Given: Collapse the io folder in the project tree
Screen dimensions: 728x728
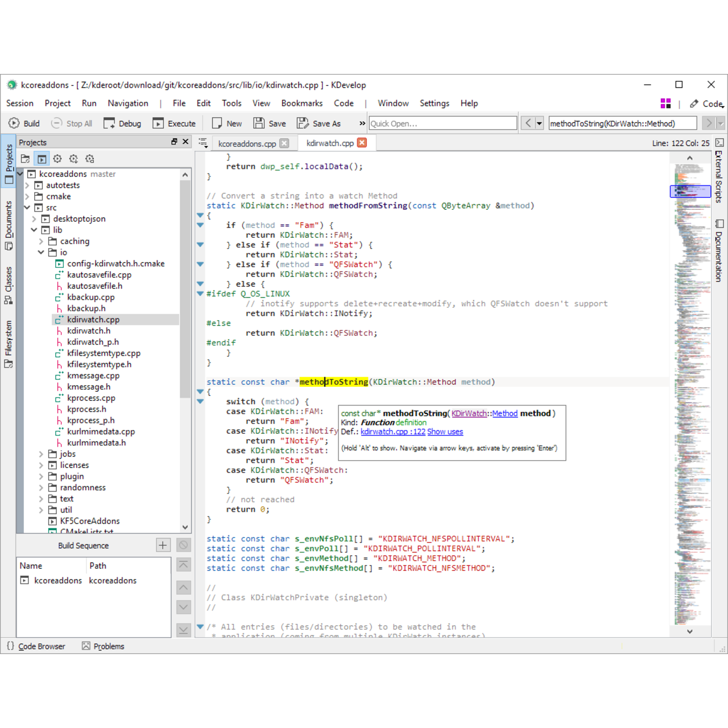Looking at the screenshot, I should click(40, 252).
